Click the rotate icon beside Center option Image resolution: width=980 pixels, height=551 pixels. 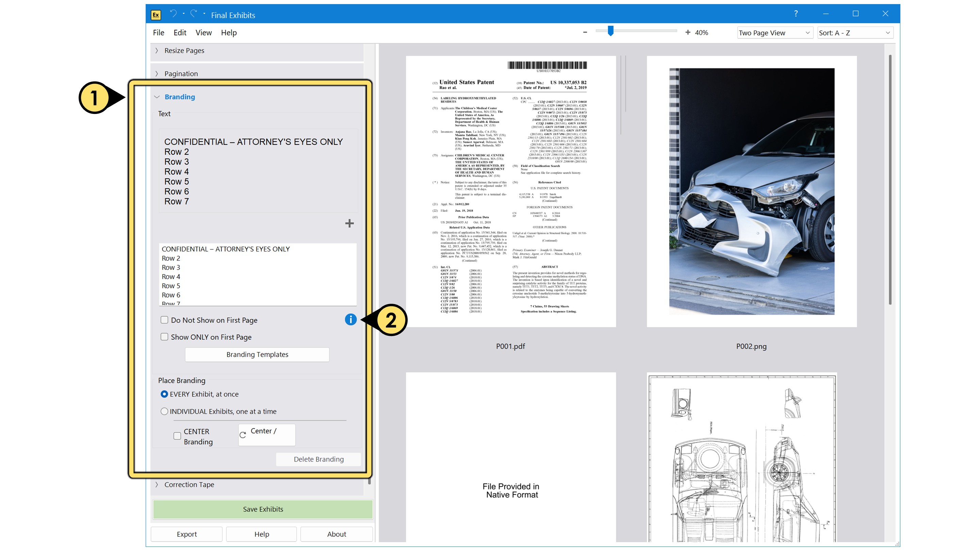[243, 435]
